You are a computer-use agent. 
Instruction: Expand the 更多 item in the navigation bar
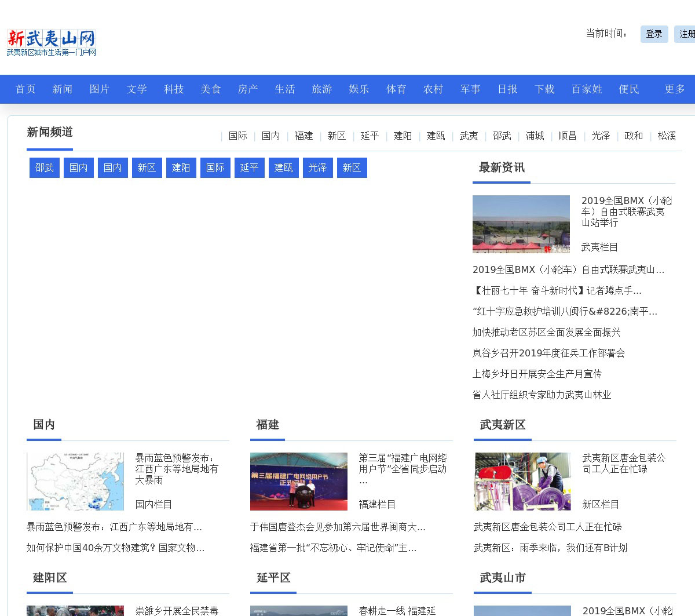tap(675, 89)
